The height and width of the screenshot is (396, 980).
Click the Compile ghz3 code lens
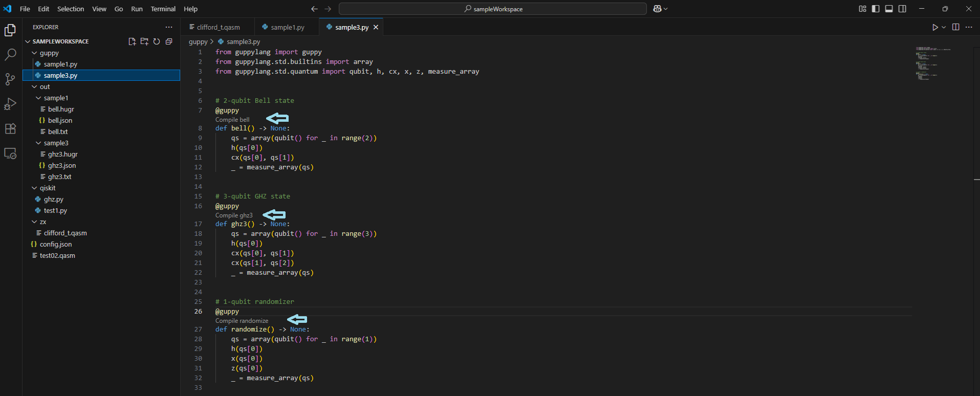point(234,215)
